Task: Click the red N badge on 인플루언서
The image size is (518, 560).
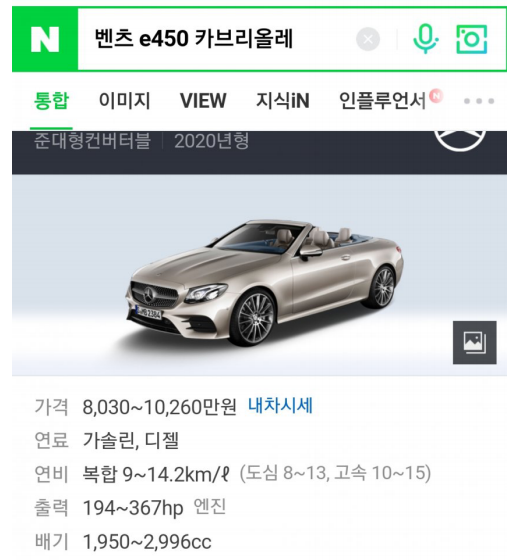Action: pyautogui.click(x=436, y=96)
